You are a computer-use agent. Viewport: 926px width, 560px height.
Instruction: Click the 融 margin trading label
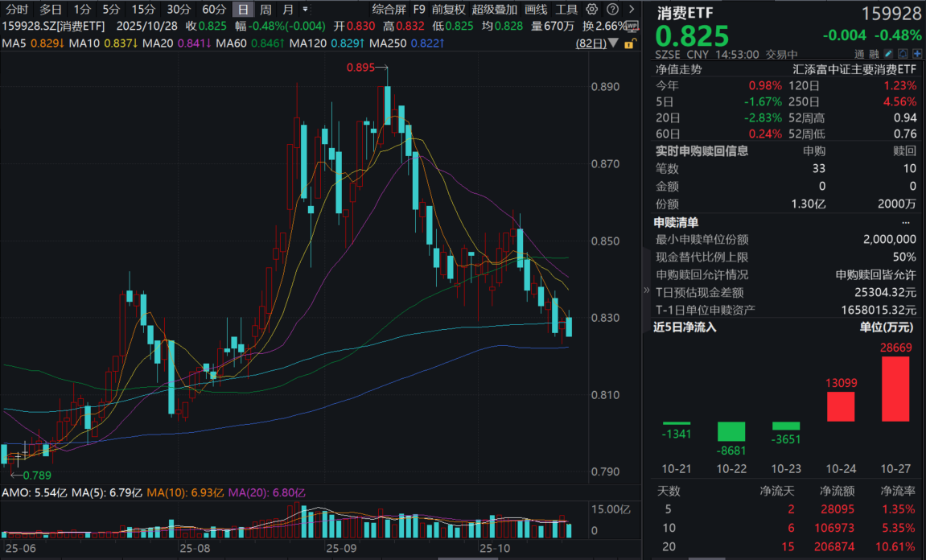[x=874, y=53]
